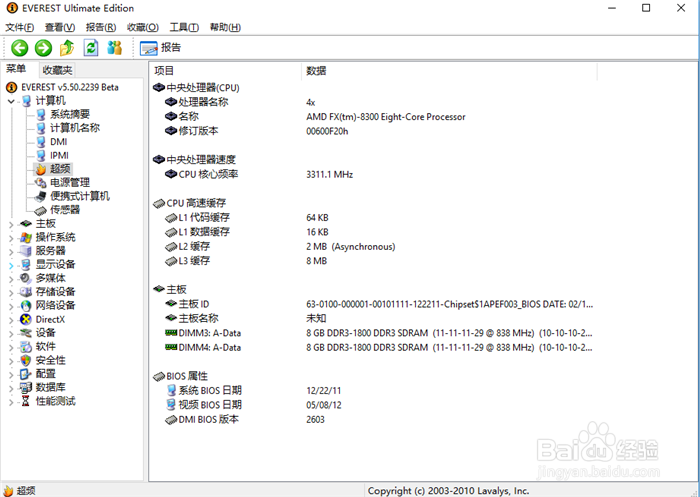Select the DMI tree item
Viewport: 700px width, 497px height.
[58, 142]
